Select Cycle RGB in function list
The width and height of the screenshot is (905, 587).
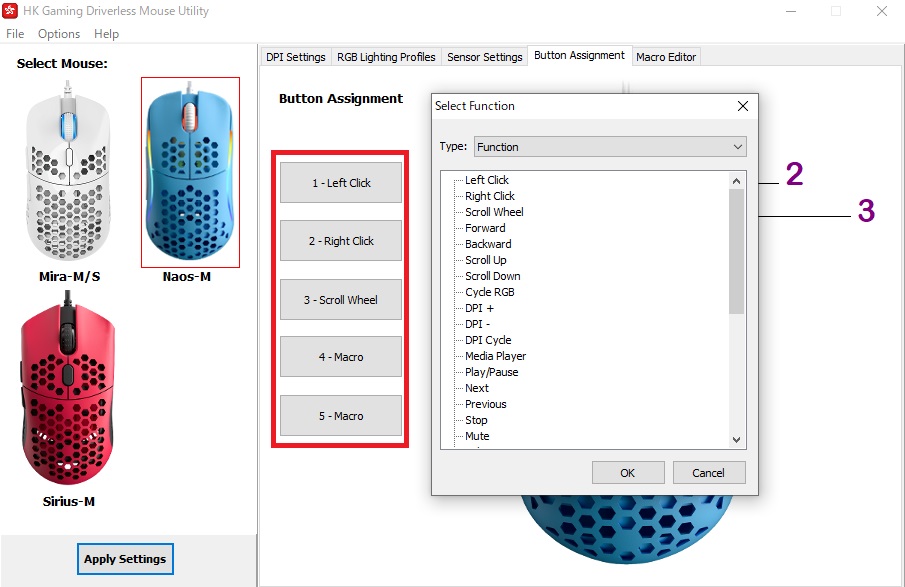click(x=489, y=292)
